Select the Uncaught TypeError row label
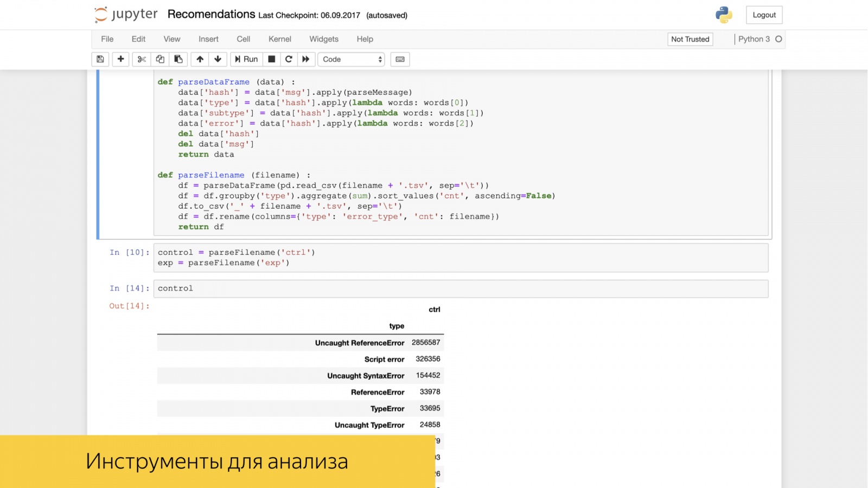 [x=369, y=425]
